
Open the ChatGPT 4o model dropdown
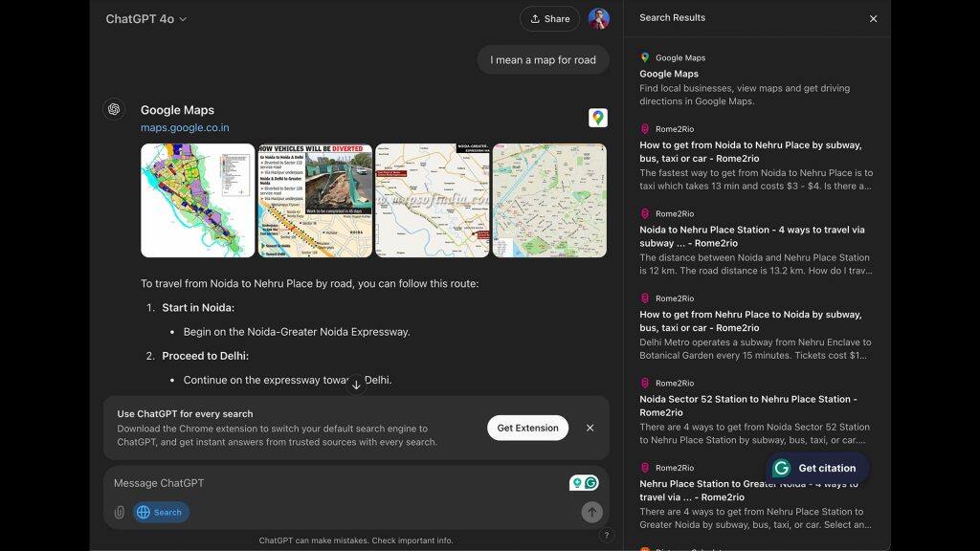(145, 19)
